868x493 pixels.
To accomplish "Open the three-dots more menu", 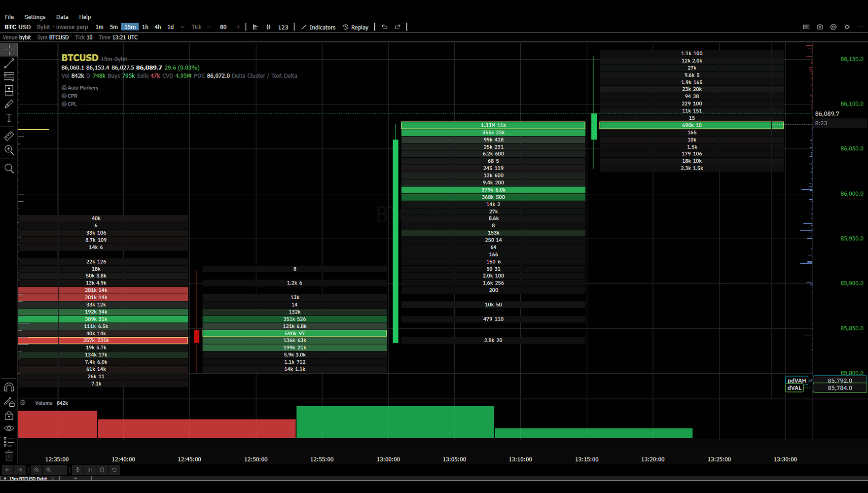I will [x=861, y=27].
